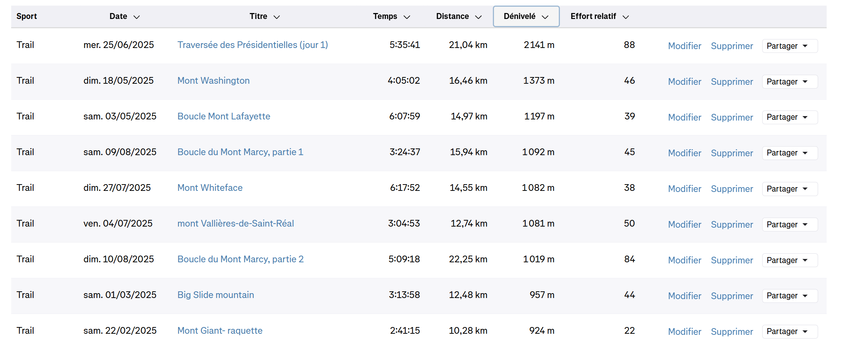This screenshot has height=346, width=868.
Task: Delete the Mont Giant- raquette activity
Action: (732, 332)
